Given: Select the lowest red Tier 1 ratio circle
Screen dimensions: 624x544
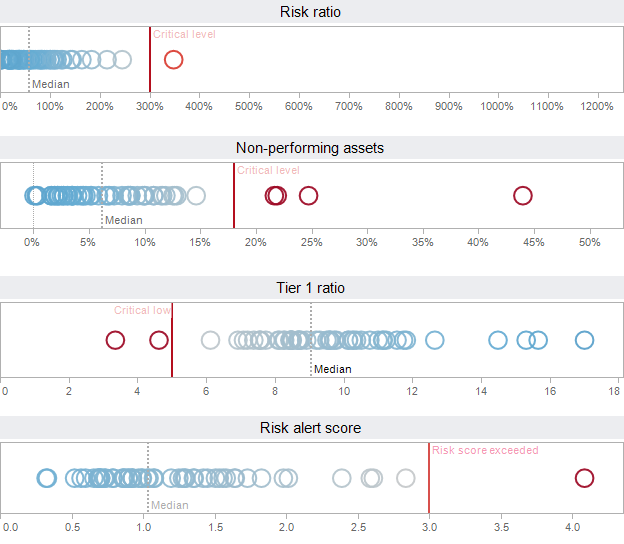Looking at the screenshot, I should [x=115, y=340].
